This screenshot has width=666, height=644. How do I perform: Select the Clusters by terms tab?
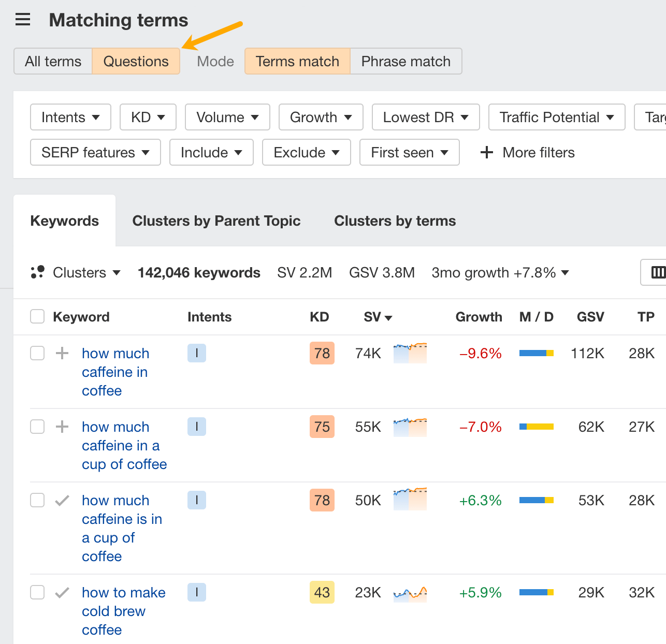(394, 221)
